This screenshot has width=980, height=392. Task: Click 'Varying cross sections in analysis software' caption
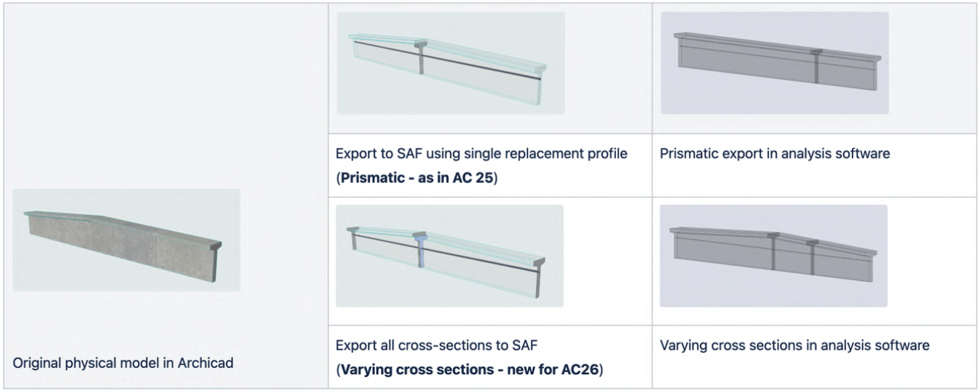(794, 346)
